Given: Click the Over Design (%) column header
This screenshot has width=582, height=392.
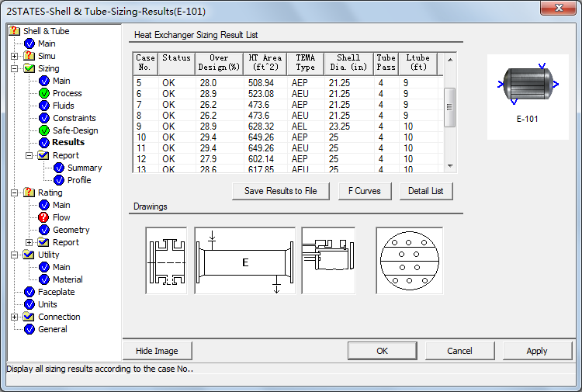Looking at the screenshot, I should click(x=219, y=63).
